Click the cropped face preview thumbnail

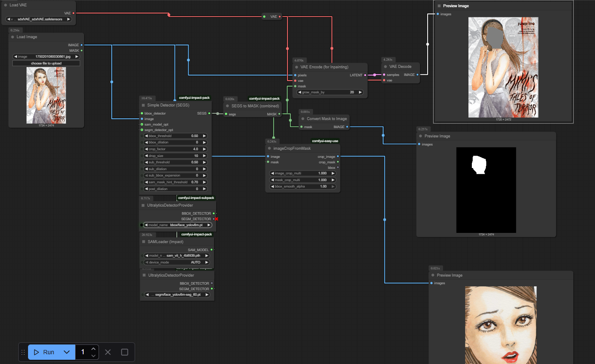coord(501,325)
